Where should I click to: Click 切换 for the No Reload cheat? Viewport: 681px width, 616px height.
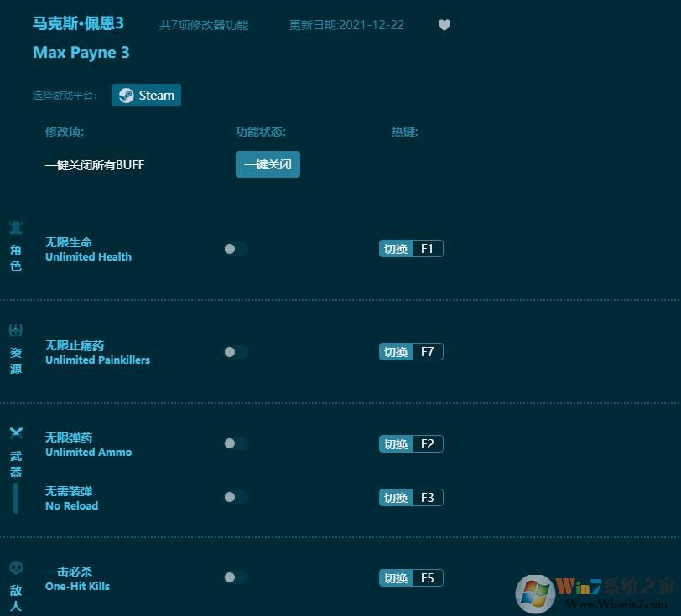pos(395,497)
